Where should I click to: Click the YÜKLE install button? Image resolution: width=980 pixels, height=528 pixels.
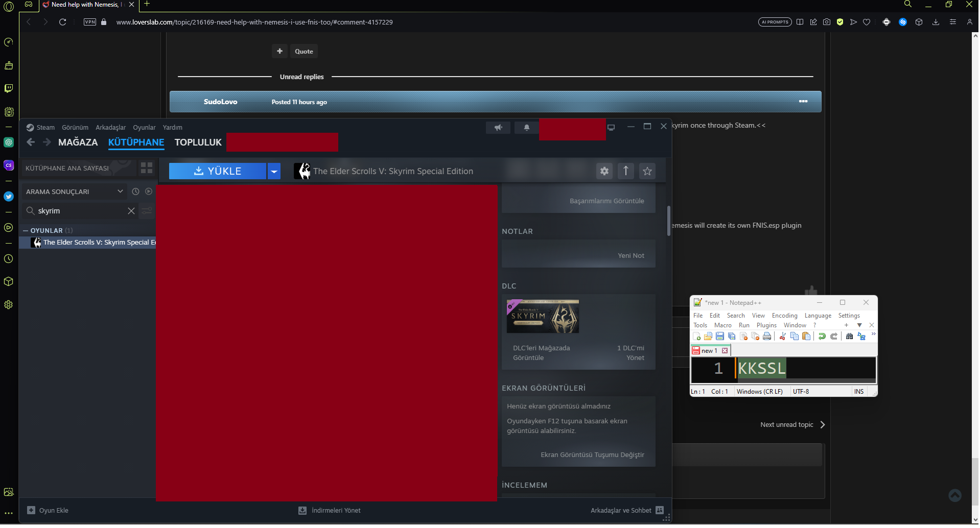218,172
